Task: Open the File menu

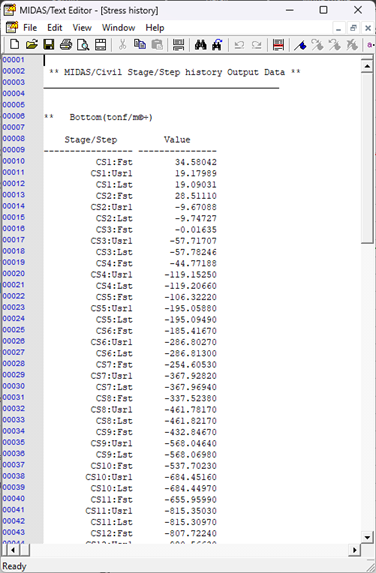Action: [x=30, y=28]
